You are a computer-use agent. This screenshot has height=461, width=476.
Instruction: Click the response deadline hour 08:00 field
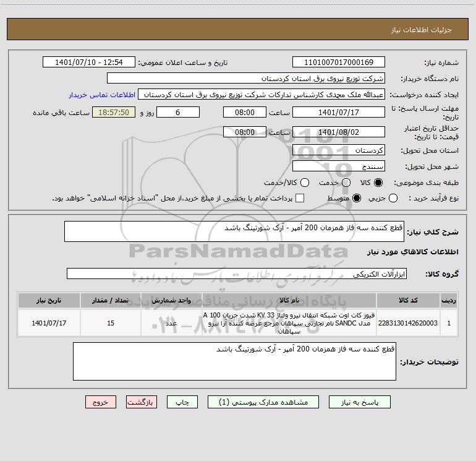coord(245,112)
